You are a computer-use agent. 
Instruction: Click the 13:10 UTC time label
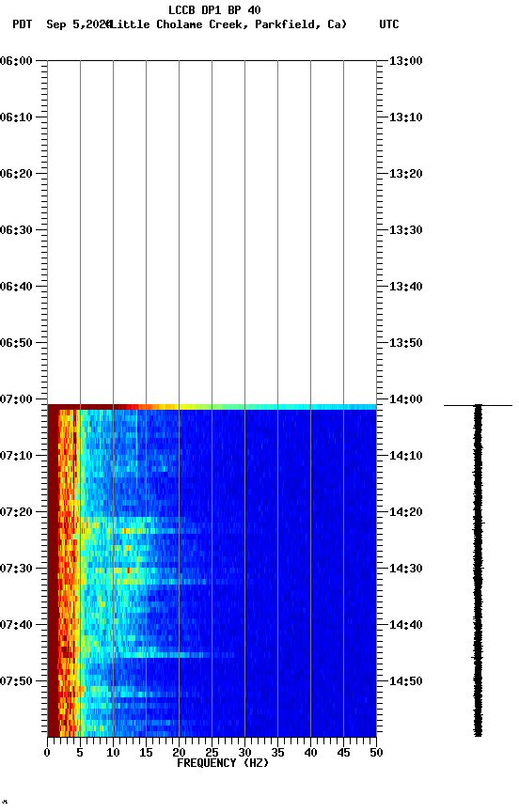pyautogui.click(x=406, y=117)
